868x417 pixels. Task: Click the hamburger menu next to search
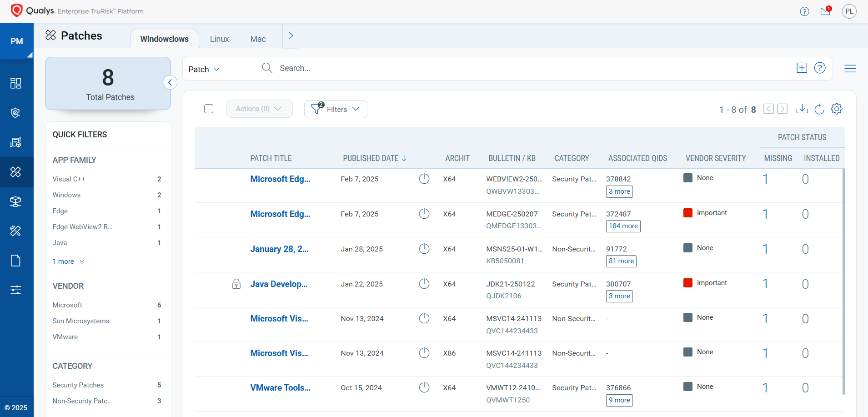pyautogui.click(x=850, y=69)
